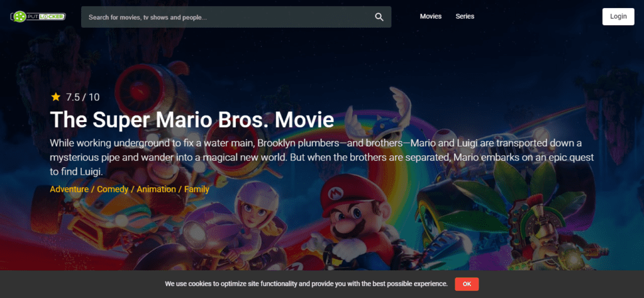Viewport: 644px width, 298px height.
Task: Click the movie synopsis paragraph
Action: (x=323, y=157)
